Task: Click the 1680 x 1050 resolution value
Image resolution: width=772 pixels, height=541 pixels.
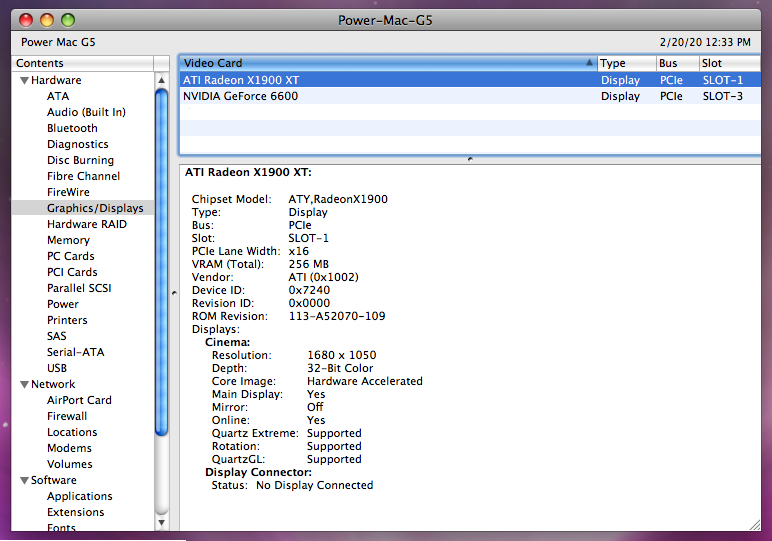Action: 342,355
